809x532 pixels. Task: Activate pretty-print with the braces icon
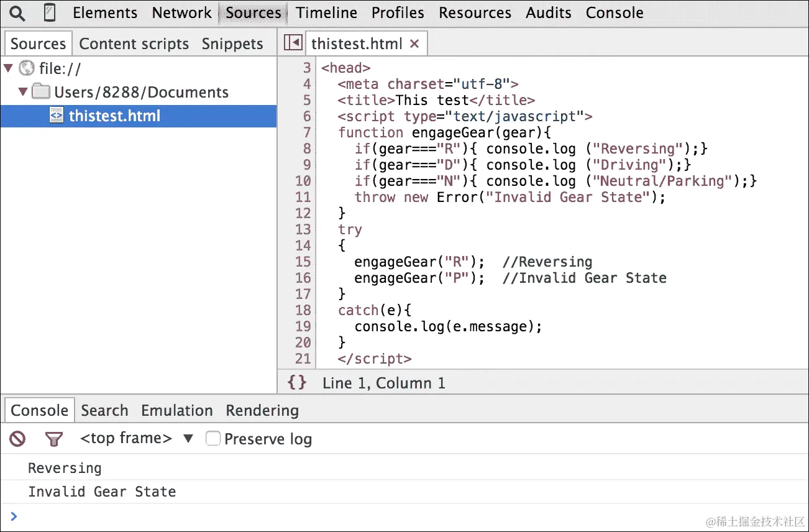296,383
